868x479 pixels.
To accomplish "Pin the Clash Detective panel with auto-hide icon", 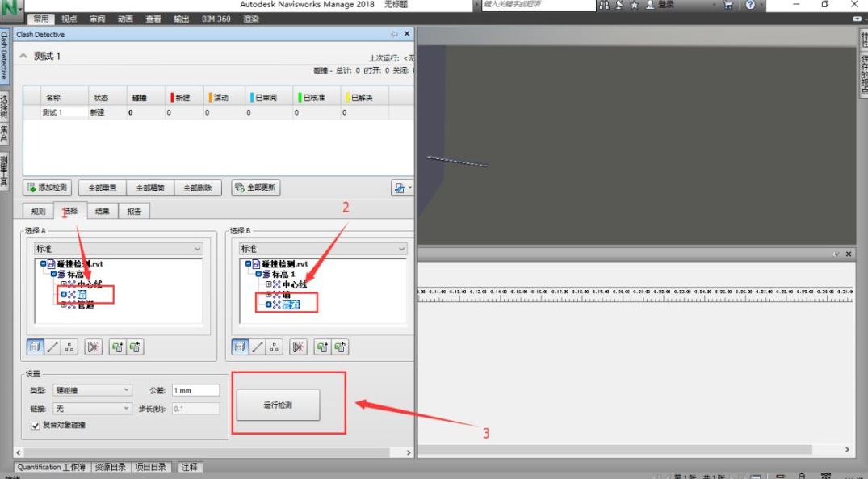I will 394,34.
